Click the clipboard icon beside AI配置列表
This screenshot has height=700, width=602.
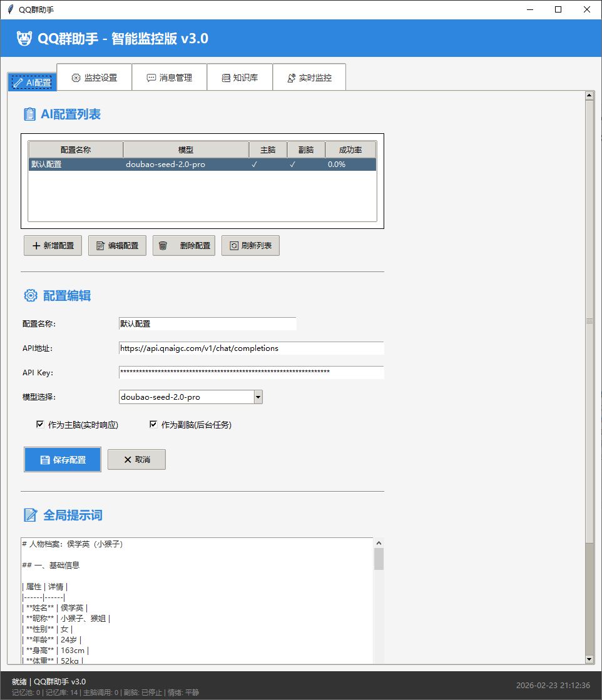pos(29,114)
